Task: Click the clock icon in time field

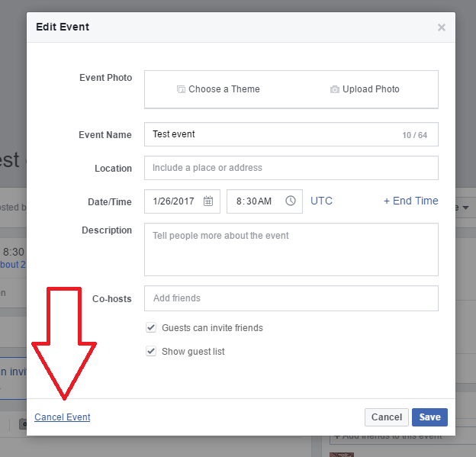Action: 291,201
